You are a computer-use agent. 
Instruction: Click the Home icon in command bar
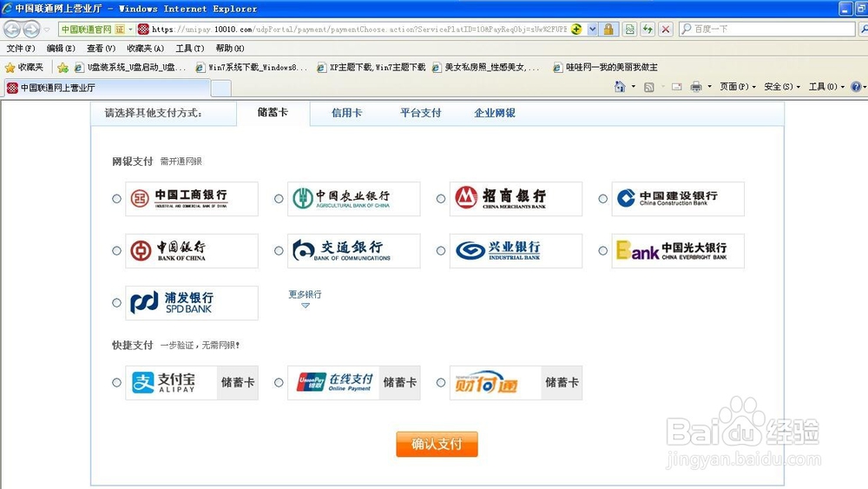pyautogui.click(x=620, y=86)
